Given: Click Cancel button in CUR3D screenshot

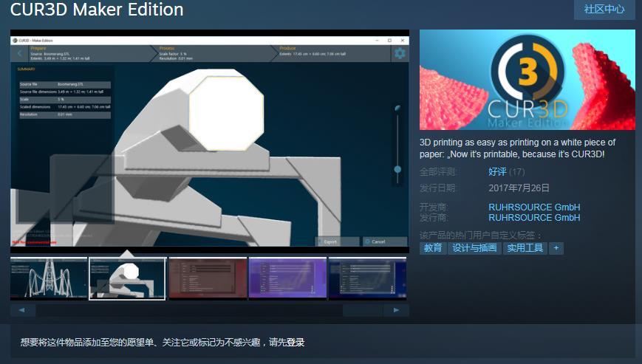Looking at the screenshot, I should pos(384,241).
